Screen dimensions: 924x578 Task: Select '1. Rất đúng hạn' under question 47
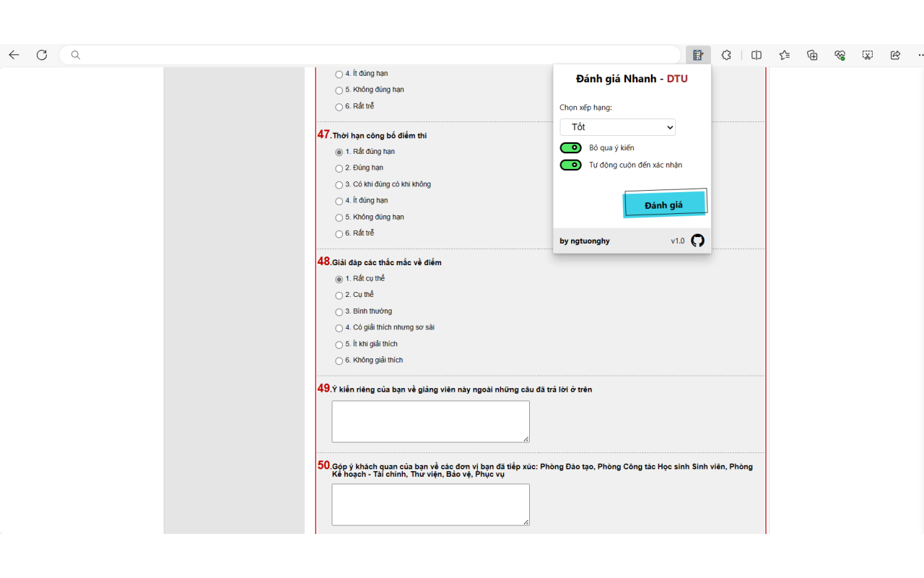coord(339,152)
